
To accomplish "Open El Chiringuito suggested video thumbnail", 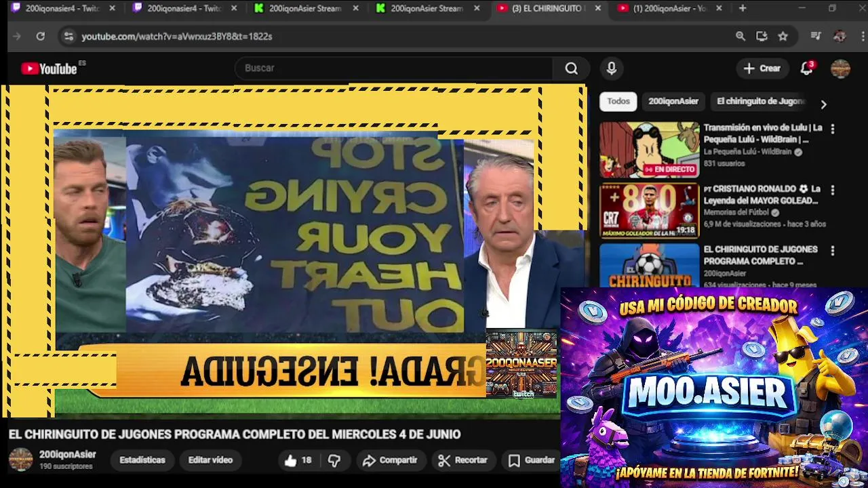I will (x=649, y=266).
